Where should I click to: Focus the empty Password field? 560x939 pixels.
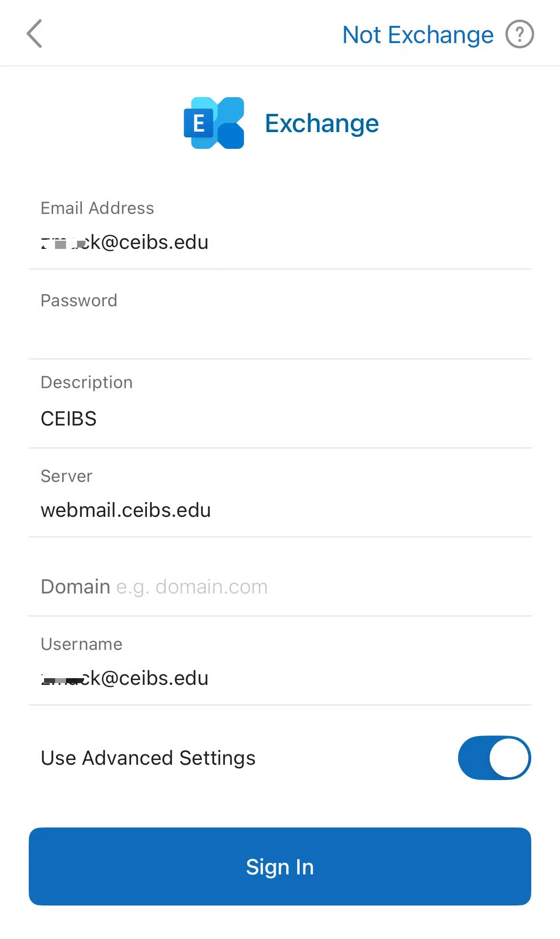[280, 333]
